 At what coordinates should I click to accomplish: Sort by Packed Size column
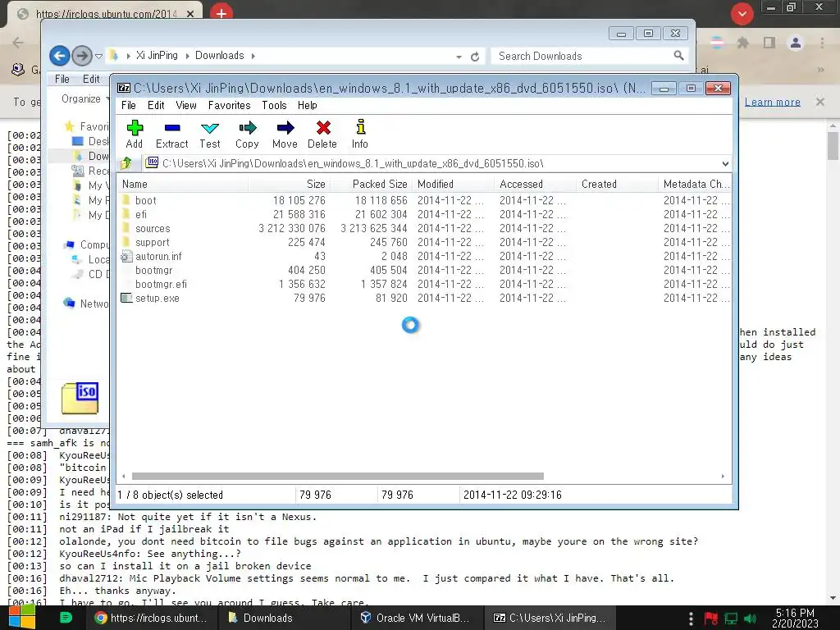[372, 185]
